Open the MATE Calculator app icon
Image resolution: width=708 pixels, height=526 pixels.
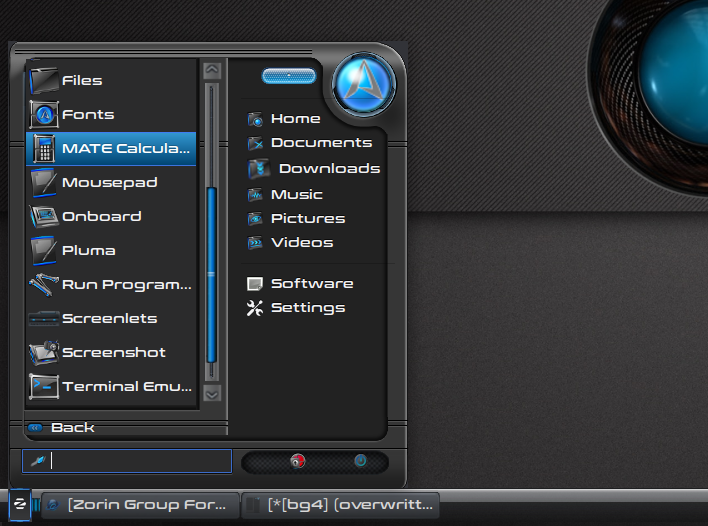point(43,149)
